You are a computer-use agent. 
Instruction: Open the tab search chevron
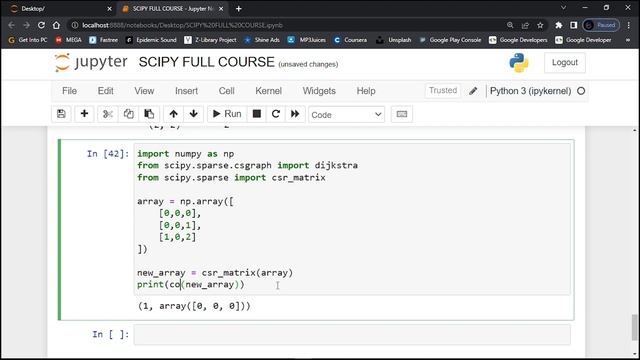(563, 8)
